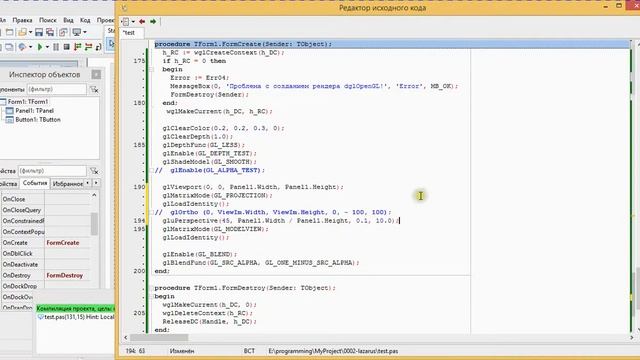Collapse the begin block fold marker at line 176
The image size is (640, 360).
(151, 69)
